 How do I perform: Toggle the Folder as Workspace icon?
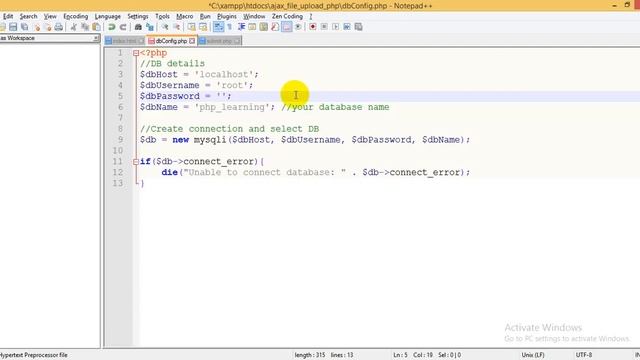[x=287, y=27]
